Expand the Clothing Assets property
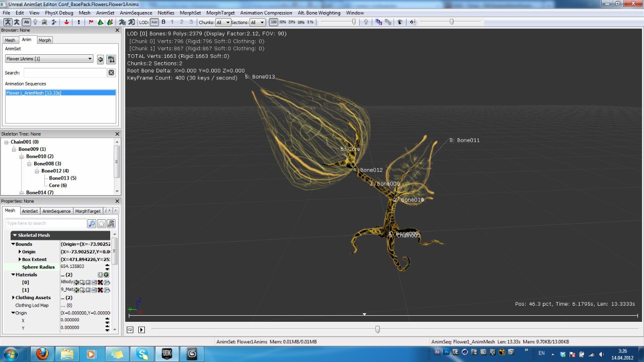 [13, 298]
